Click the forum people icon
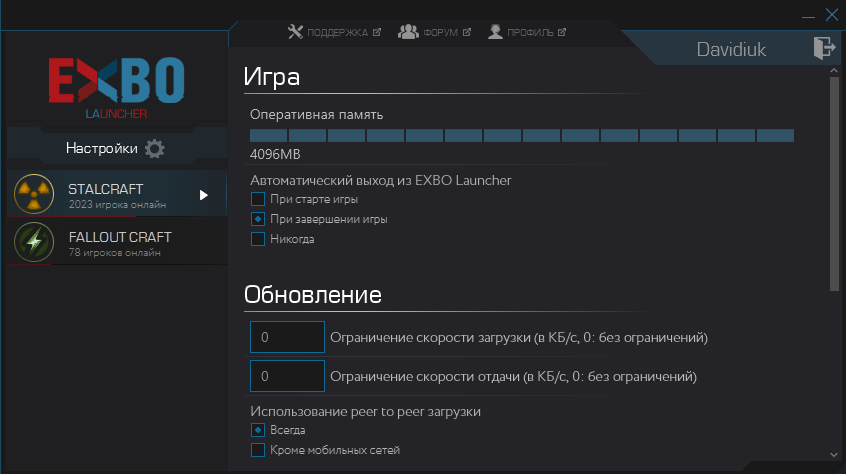This screenshot has width=846, height=474. pyautogui.click(x=408, y=32)
